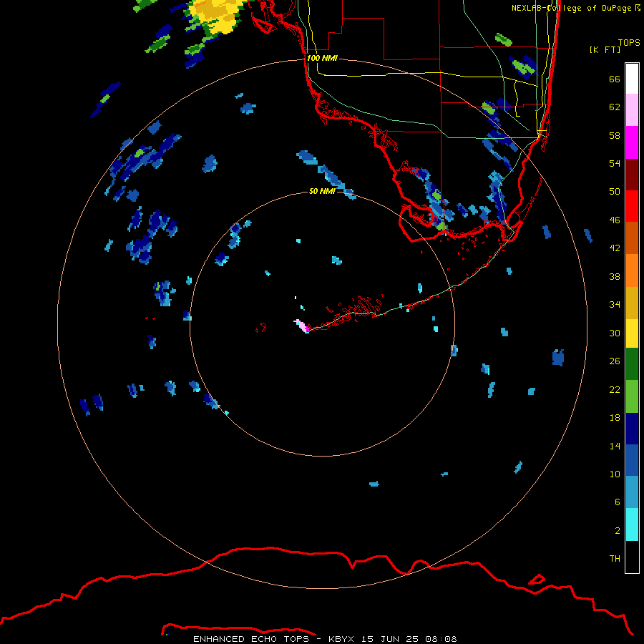
Task: Click the white top color swatch in legend
Action: [x=632, y=79]
